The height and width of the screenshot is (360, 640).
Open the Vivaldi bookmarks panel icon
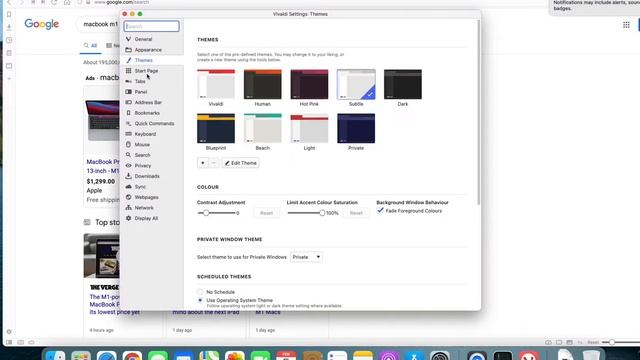pyautogui.click(x=9, y=14)
